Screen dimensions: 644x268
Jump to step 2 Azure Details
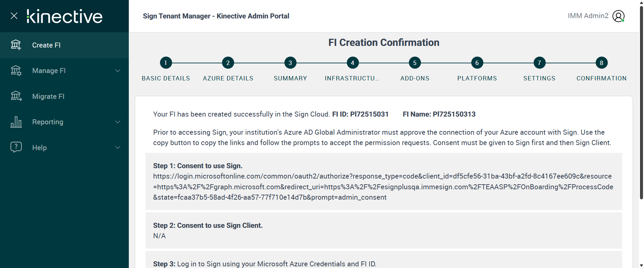[x=228, y=63]
